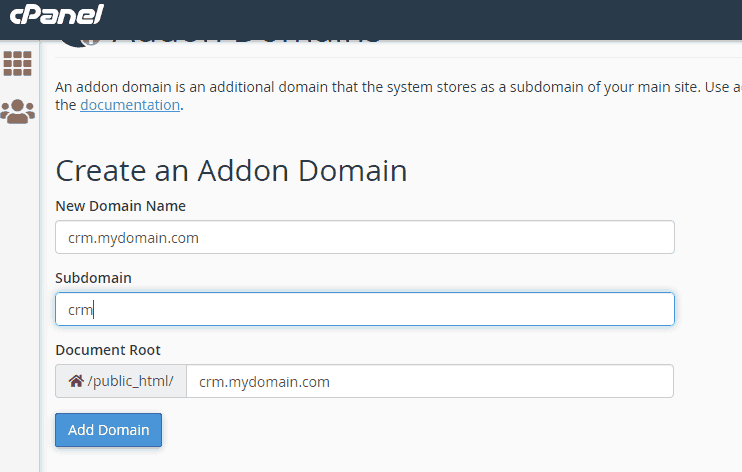Click into the Subdomain field containing crm
The width and height of the screenshot is (742, 472).
[x=365, y=309]
